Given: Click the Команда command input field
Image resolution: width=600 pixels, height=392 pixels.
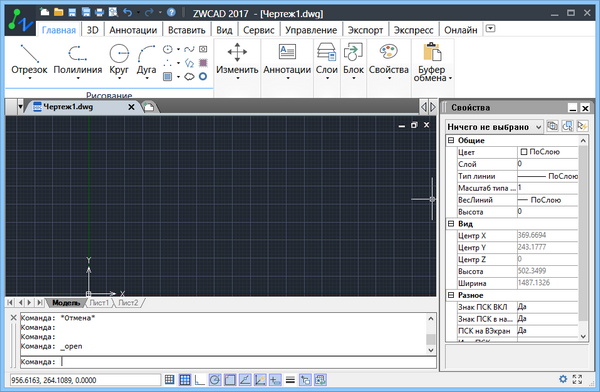Looking at the screenshot, I should [248, 362].
